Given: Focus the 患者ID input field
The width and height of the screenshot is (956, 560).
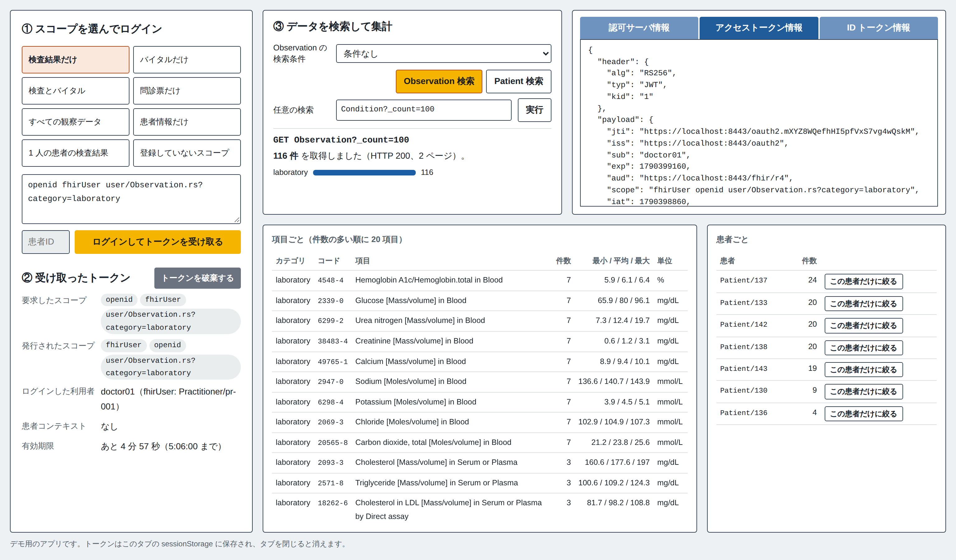Looking at the screenshot, I should tap(45, 242).
